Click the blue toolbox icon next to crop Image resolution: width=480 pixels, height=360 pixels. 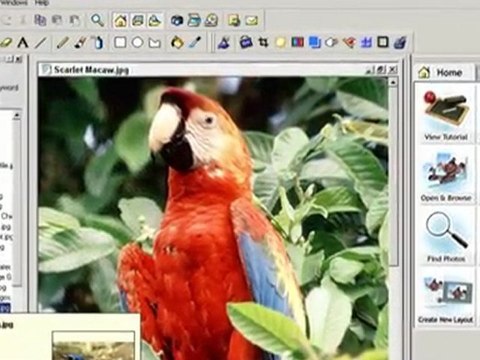(x=246, y=43)
